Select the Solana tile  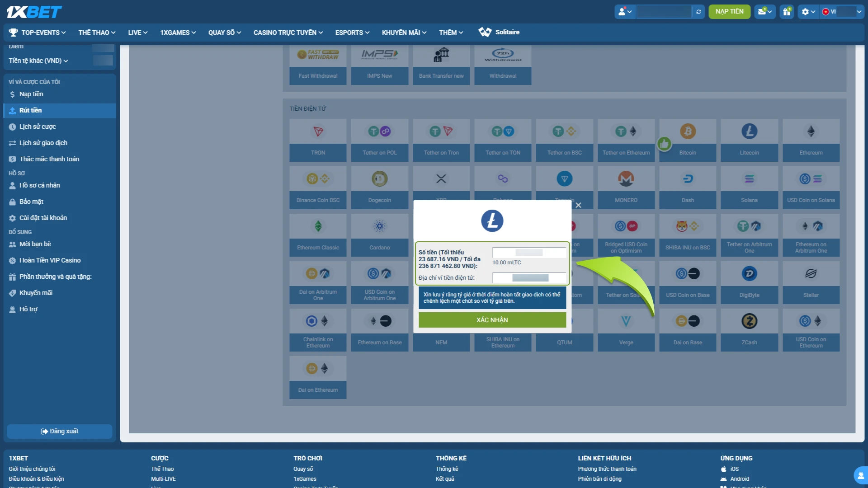point(750,188)
